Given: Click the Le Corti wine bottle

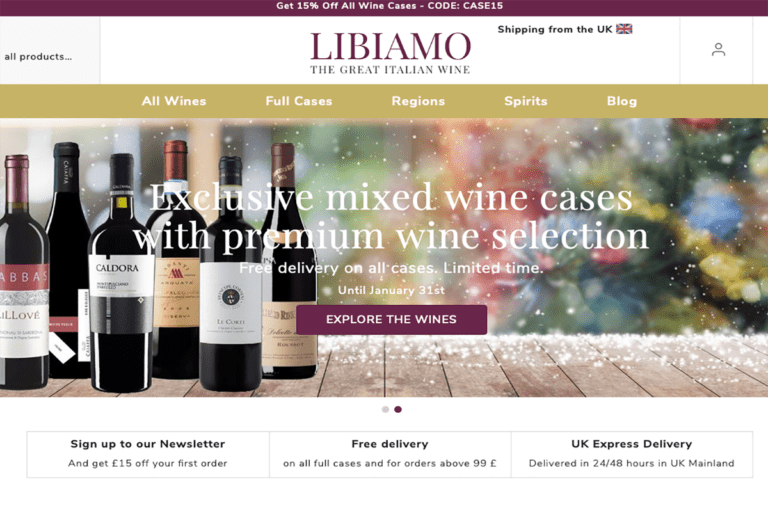Looking at the screenshot, I should tap(230, 274).
